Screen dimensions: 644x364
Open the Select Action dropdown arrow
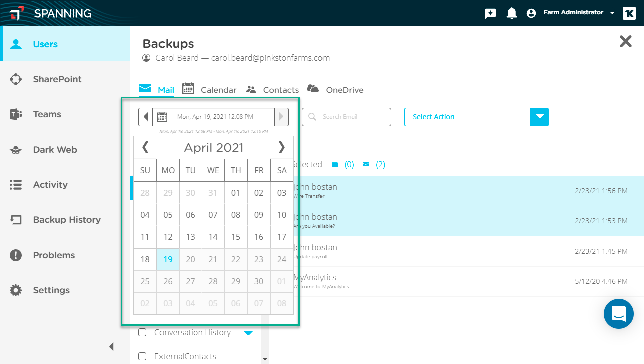coord(539,117)
